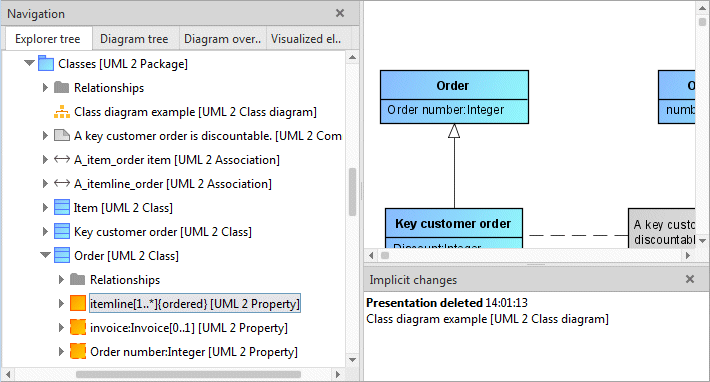Click the Relationships folder icon under Order
Viewport: 710px width, 382px height.
tap(77, 279)
